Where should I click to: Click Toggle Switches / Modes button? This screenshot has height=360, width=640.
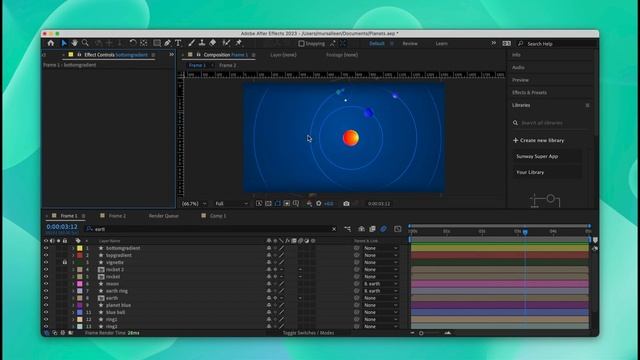coord(309,333)
